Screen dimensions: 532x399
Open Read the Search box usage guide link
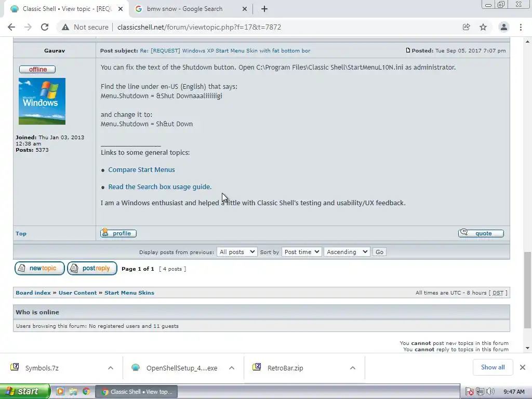point(160,187)
